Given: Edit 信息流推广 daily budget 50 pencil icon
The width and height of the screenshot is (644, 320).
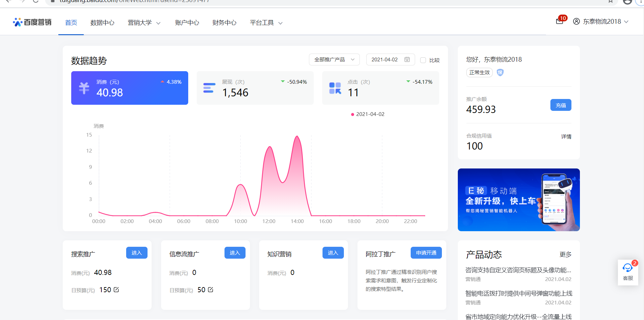Looking at the screenshot, I should point(210,289).
